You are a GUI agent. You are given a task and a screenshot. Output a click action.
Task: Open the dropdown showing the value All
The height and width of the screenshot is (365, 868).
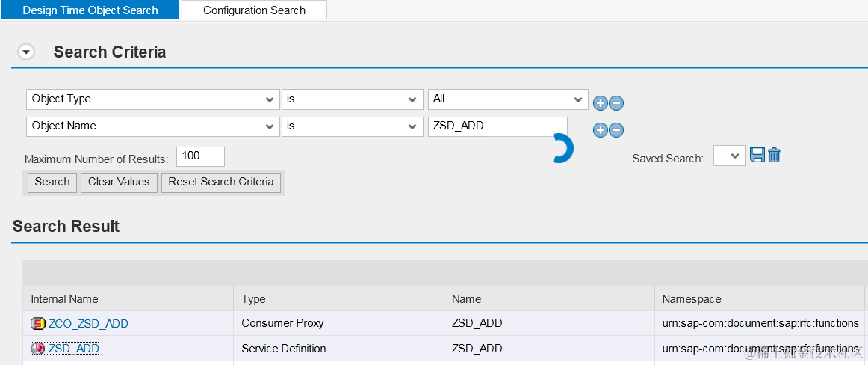coord(508,99)
